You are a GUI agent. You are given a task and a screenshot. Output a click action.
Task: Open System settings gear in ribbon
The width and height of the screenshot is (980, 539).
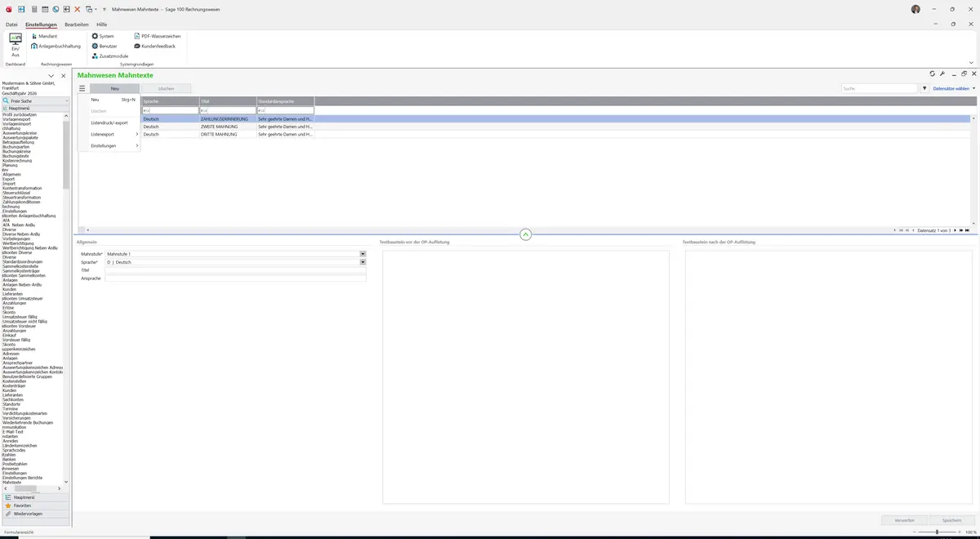pyautogui.click(x=103, y=36)
